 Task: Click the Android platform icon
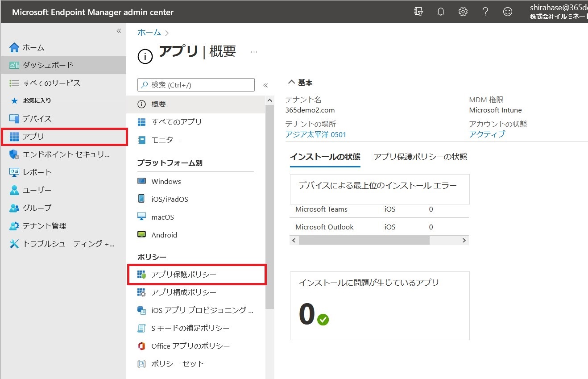coord(141,235)
